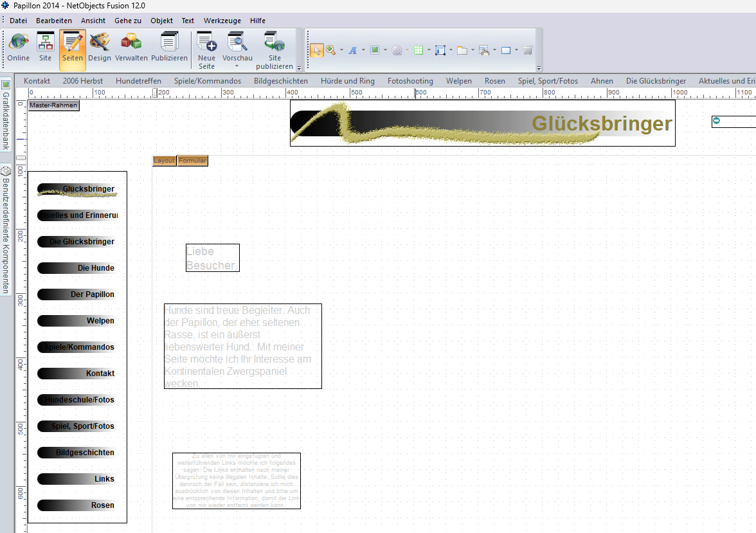Switch to Site structure view
This screenshot has width=756, height=533.
pyautogui.click(x=45, y=47)
